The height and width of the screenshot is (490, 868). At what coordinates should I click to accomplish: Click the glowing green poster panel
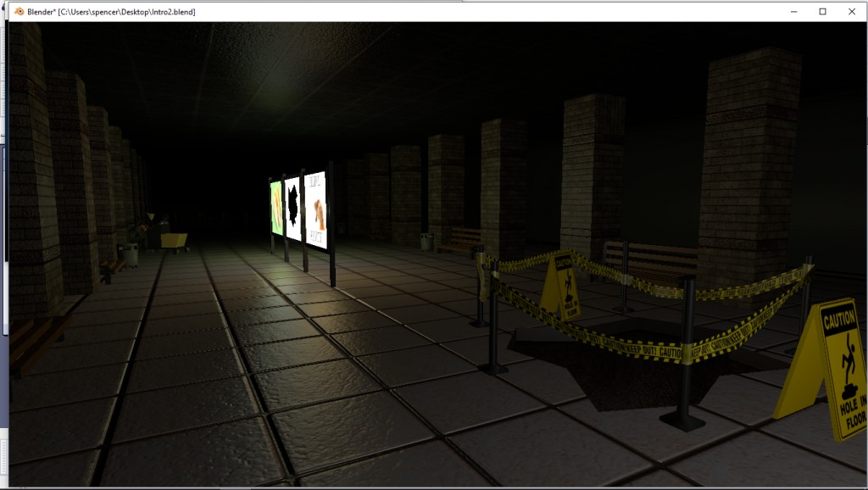pos(275,203)
